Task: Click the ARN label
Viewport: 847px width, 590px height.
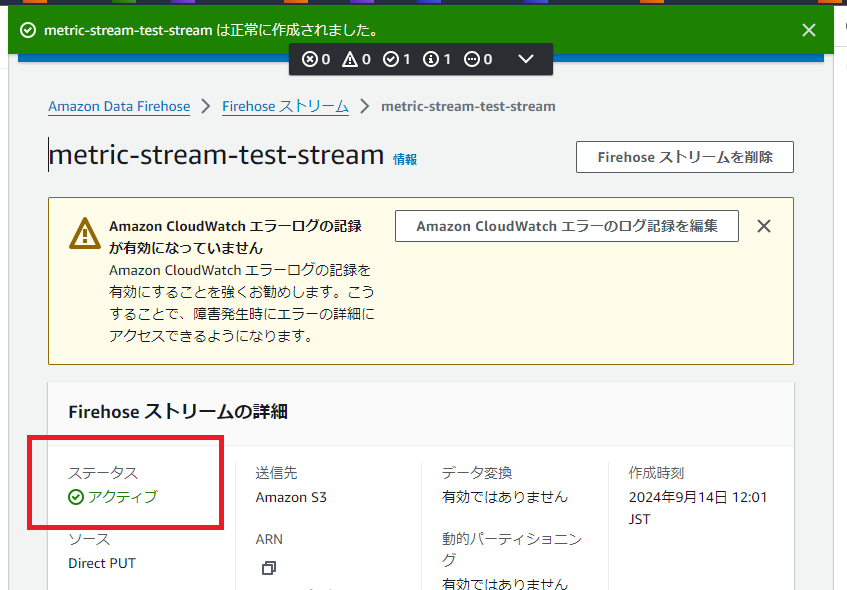Action: click(x=269, y=539)
